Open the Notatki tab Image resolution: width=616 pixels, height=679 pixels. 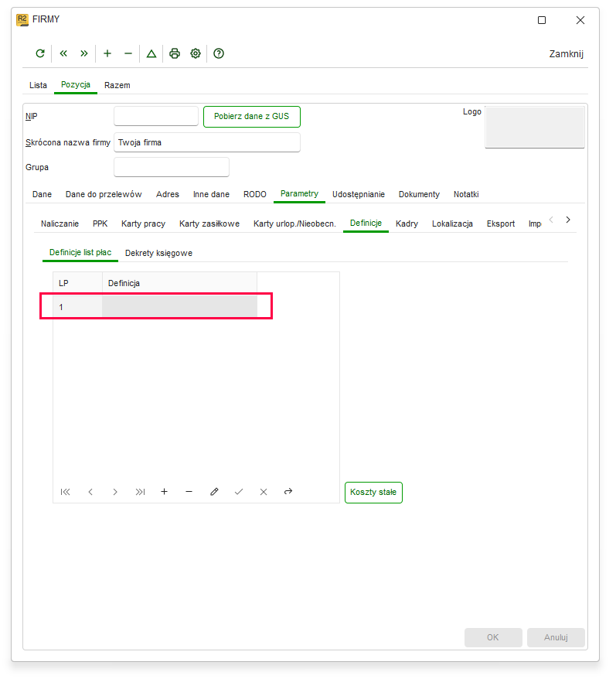pos(466,194)
